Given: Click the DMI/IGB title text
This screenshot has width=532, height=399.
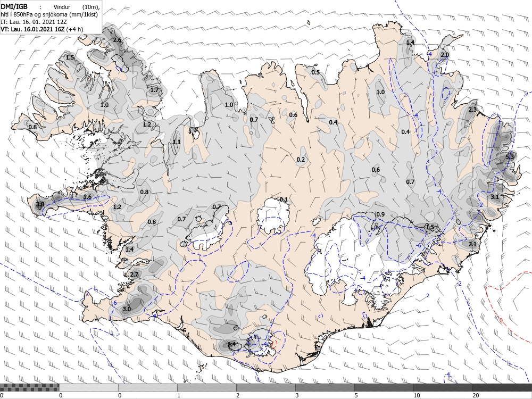Looking at the screenshot, I should (14, 6).
